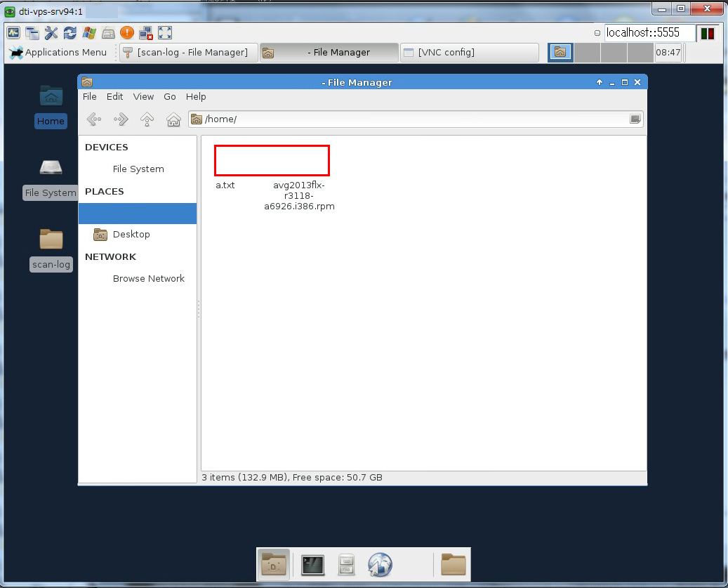Go up to the parent folder

(147, 119)
